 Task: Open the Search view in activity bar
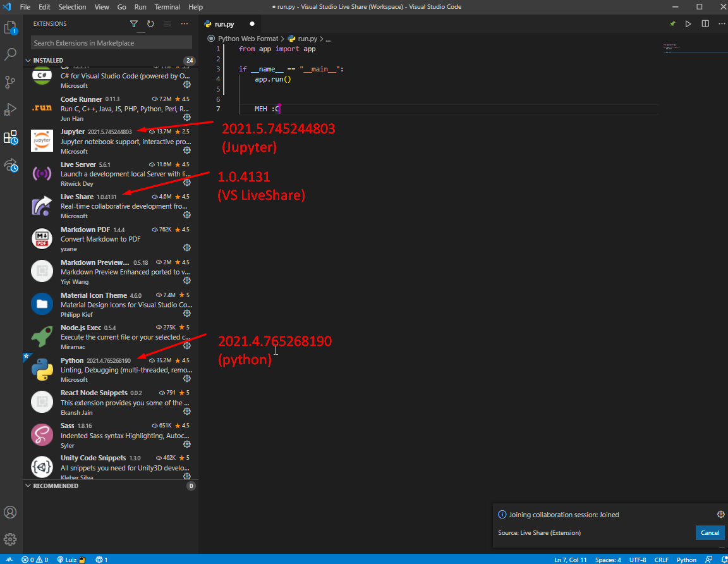tap(10, 54)
